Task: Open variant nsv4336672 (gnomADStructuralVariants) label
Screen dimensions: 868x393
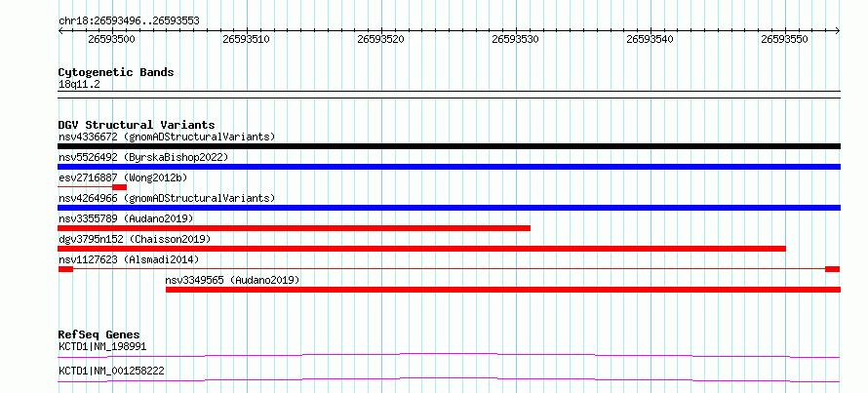Action: pos(167,137)
